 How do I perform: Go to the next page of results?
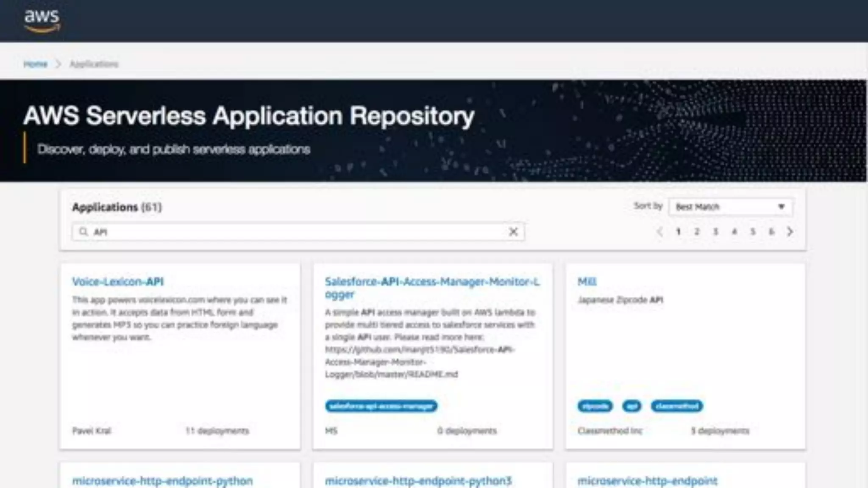(790, 232)
